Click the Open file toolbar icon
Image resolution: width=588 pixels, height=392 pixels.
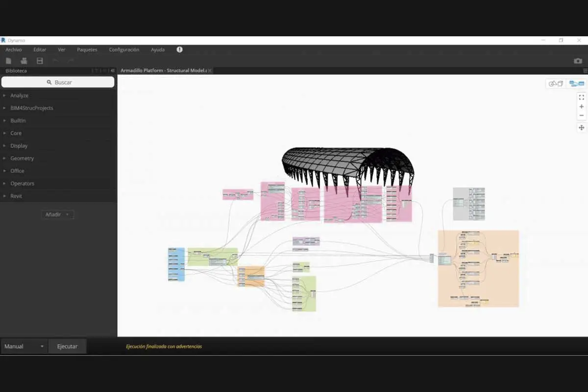[24, 61]
